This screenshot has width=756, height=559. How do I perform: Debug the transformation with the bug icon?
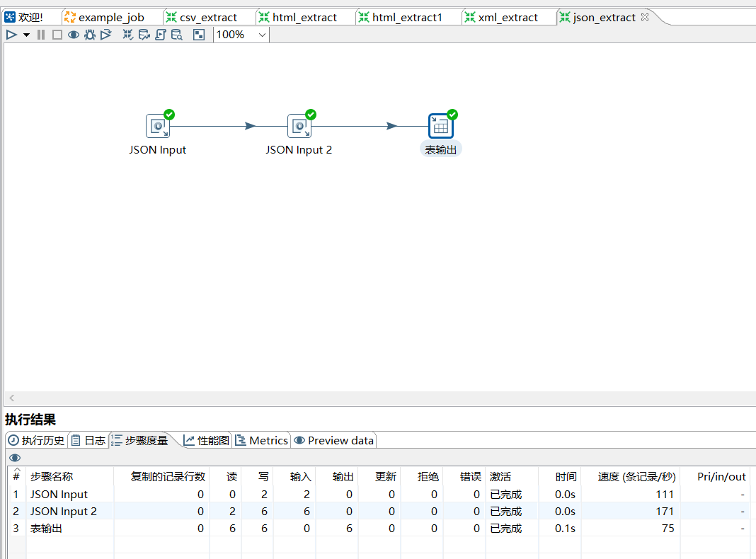[90, 35]
